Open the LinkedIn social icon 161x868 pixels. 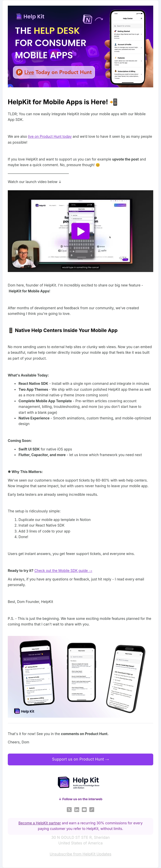pos(77,809)
